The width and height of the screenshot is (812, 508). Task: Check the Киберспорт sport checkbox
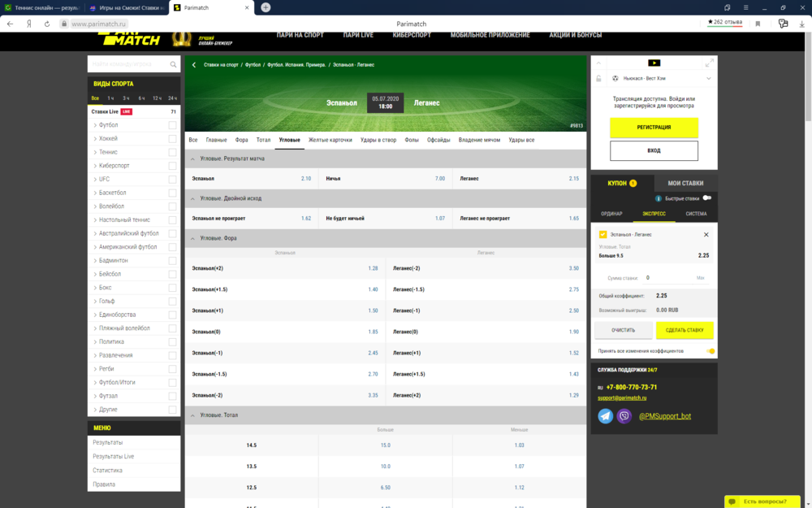[x=172, y=165]
